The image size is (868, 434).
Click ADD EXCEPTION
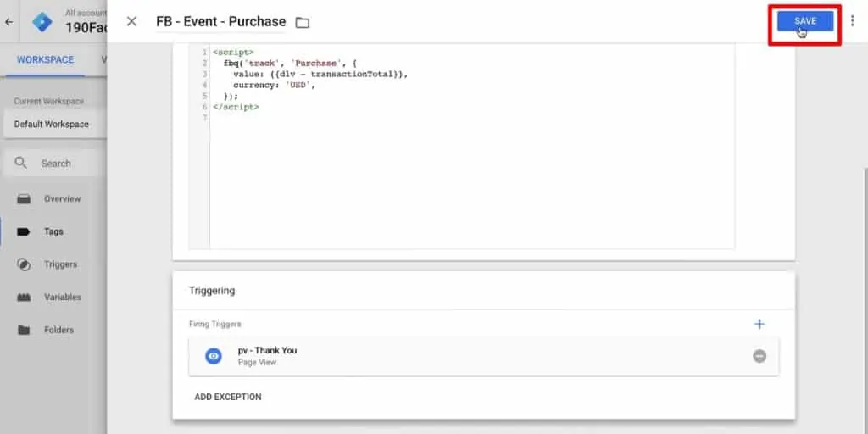coord(228,397)
